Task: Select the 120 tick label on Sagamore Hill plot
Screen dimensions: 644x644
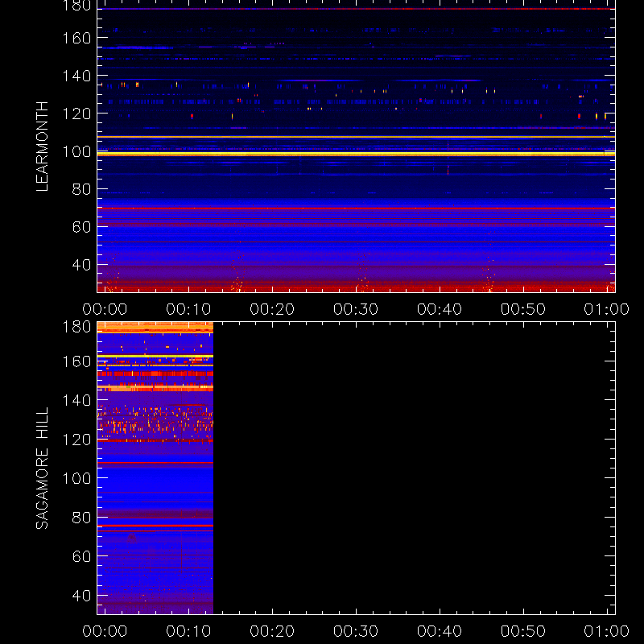Action: coord(76,440)
